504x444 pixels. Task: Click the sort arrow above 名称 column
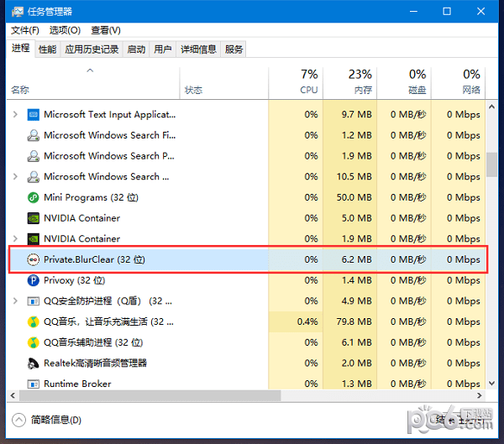pyautogui.click(x=90, y=70)
